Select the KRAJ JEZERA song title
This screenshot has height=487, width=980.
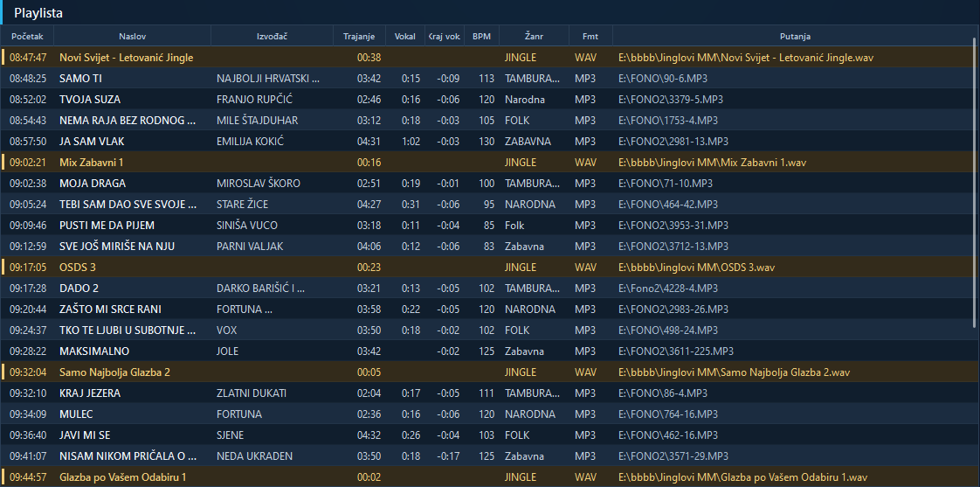pos(90,393)
